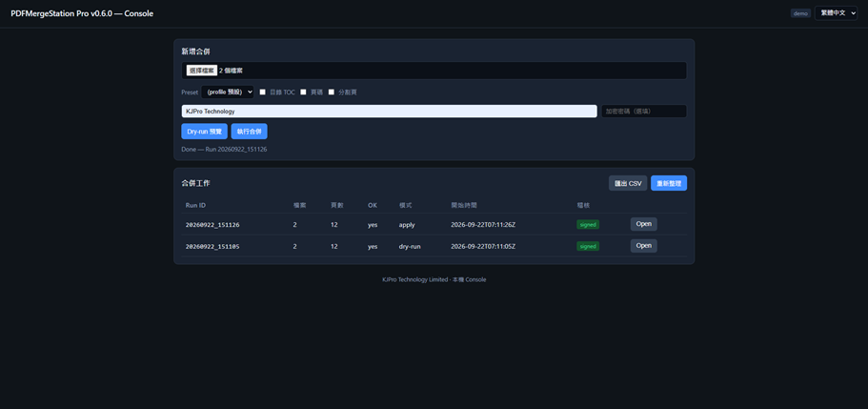Open the 繁體中文 language dropdown
Screen dimensions: 868x409
click(836, 12)
